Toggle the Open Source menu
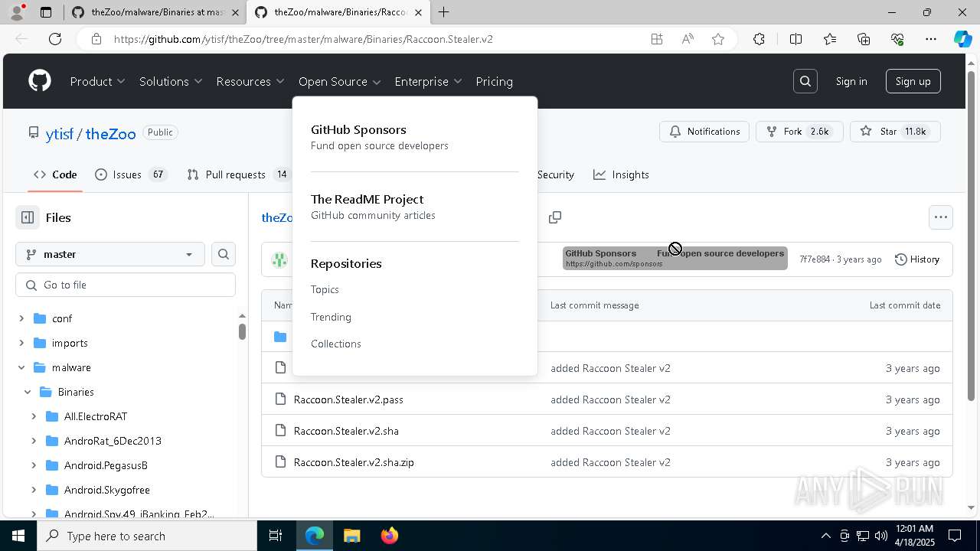980x551 pixels. pos(340,81)
